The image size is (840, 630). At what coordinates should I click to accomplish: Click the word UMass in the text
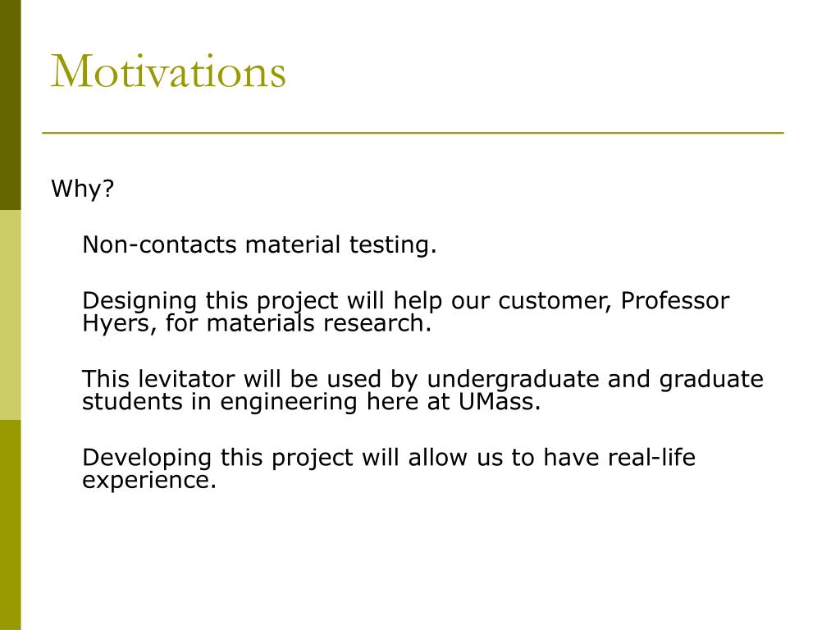click(x=500, y=401)
